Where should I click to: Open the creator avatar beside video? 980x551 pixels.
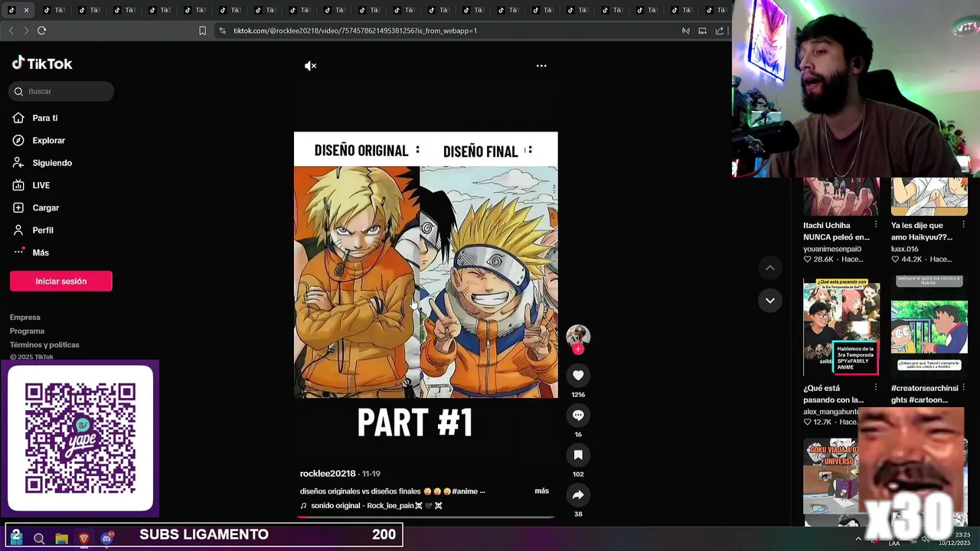click(578, 335)
